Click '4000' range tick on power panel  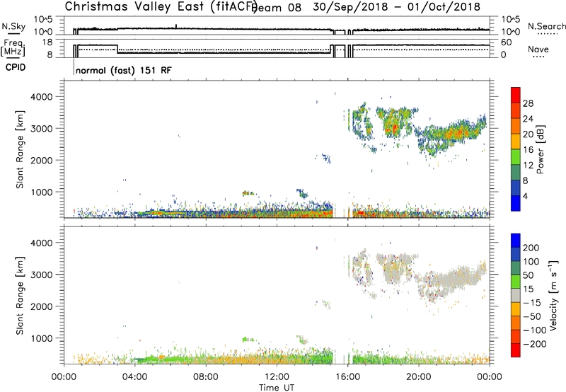(x=41, y=97)
